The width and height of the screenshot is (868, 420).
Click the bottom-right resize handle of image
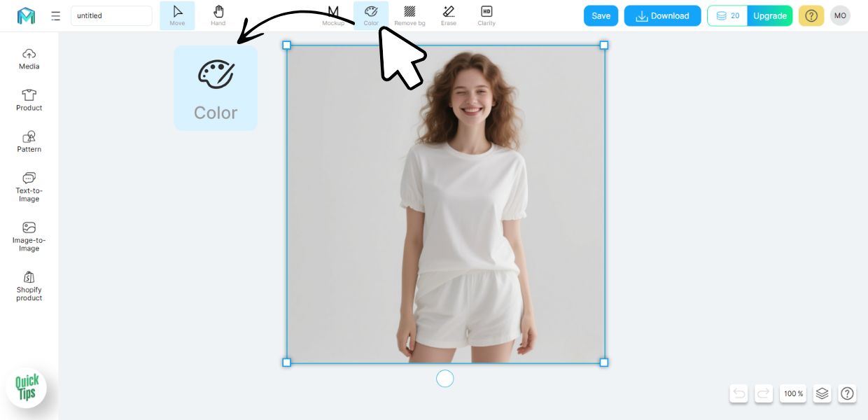click(604, 362)
